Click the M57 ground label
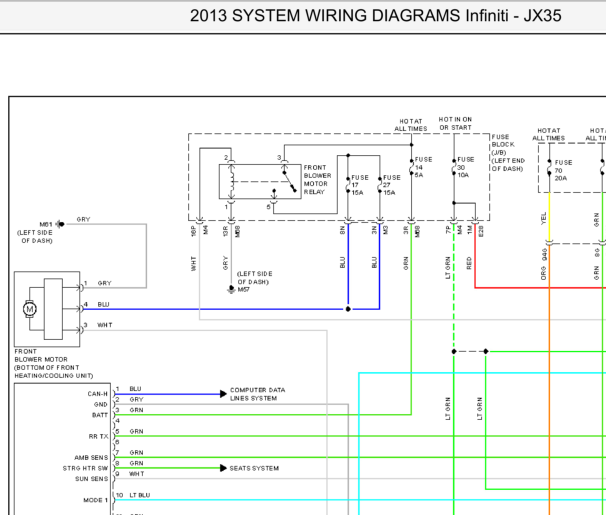606x515 pixels. coord(243,290)
